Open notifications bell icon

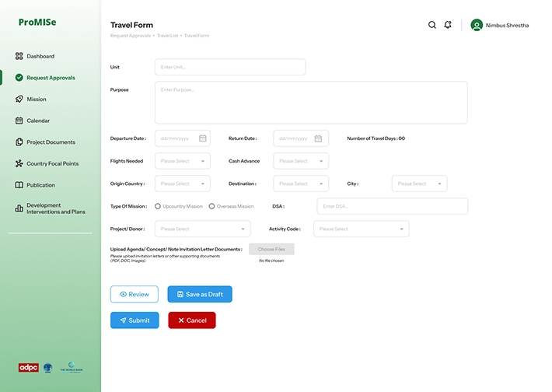[448, 25]
